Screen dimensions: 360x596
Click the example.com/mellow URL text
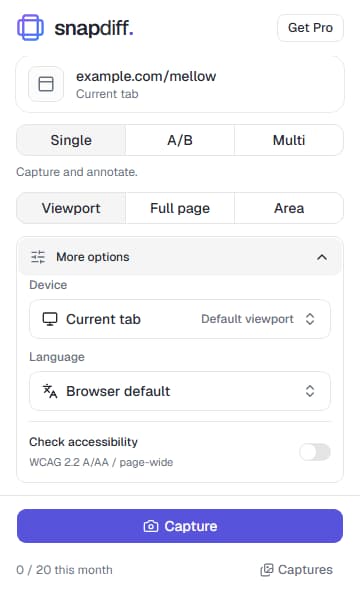click(146, 76)
